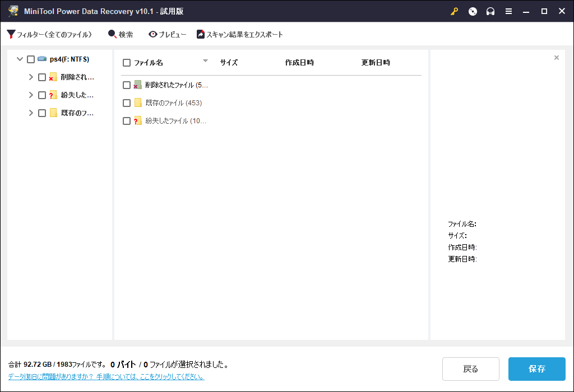Expand the 削除されたファイル tree node
Viewport: 574px width, 392px height.
31,77
